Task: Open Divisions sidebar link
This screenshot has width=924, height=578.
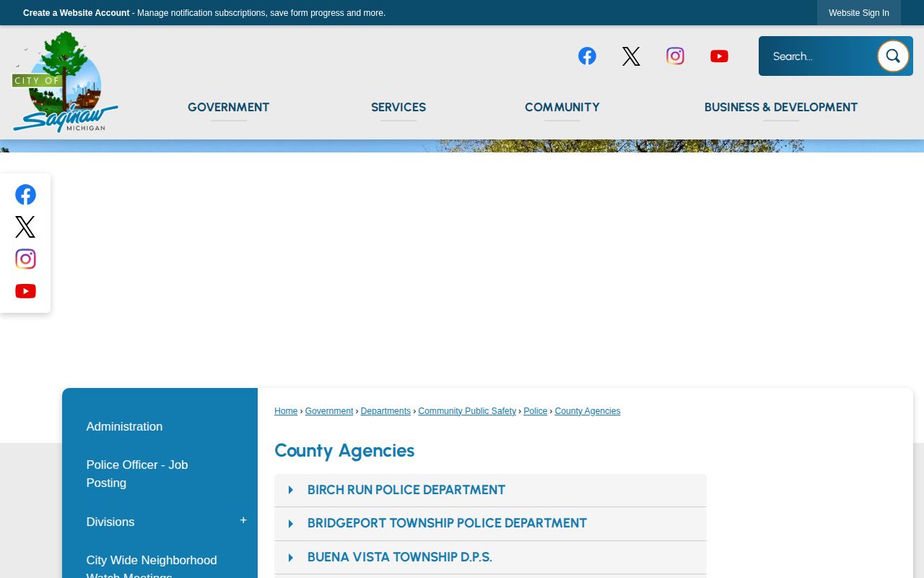Action: point(110,522)
